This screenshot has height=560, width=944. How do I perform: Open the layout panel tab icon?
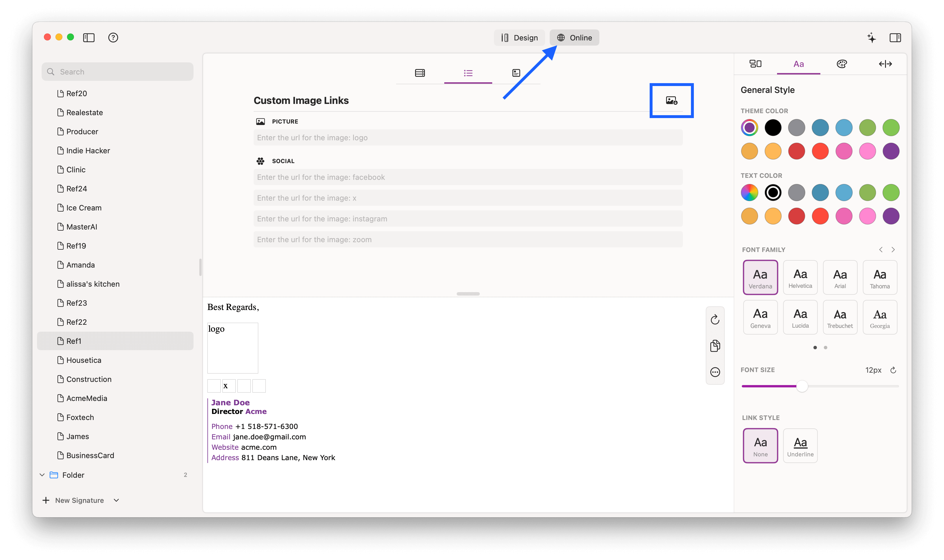(755, 64)
